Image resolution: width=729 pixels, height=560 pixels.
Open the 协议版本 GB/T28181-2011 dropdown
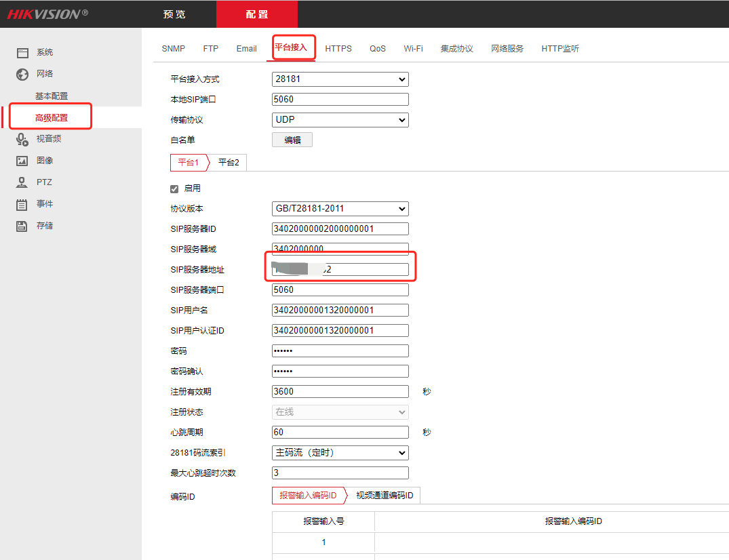coord(340,209)
